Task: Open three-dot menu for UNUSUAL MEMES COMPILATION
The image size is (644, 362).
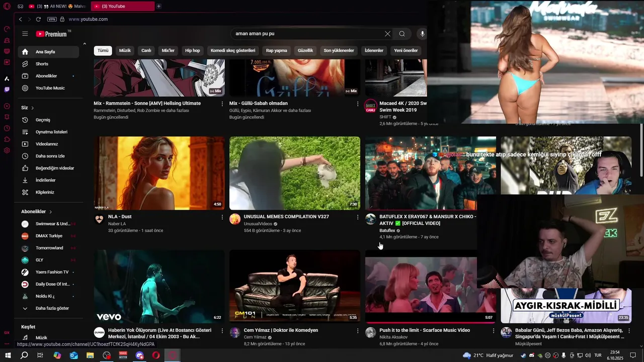Action: click(358, 217)
